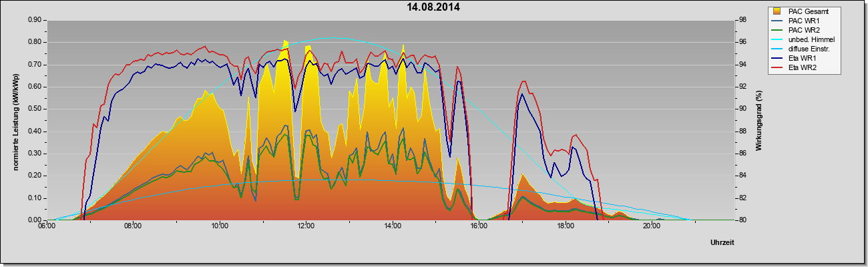The image size is (868, 267).
Task: Click the chart title 14.08.2014
Action: 433,7
